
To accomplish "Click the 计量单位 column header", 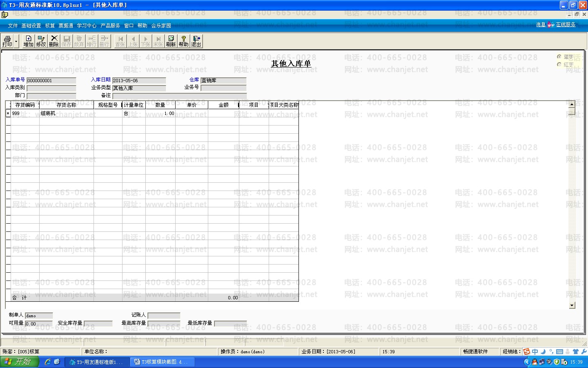I will pos(134,105).
